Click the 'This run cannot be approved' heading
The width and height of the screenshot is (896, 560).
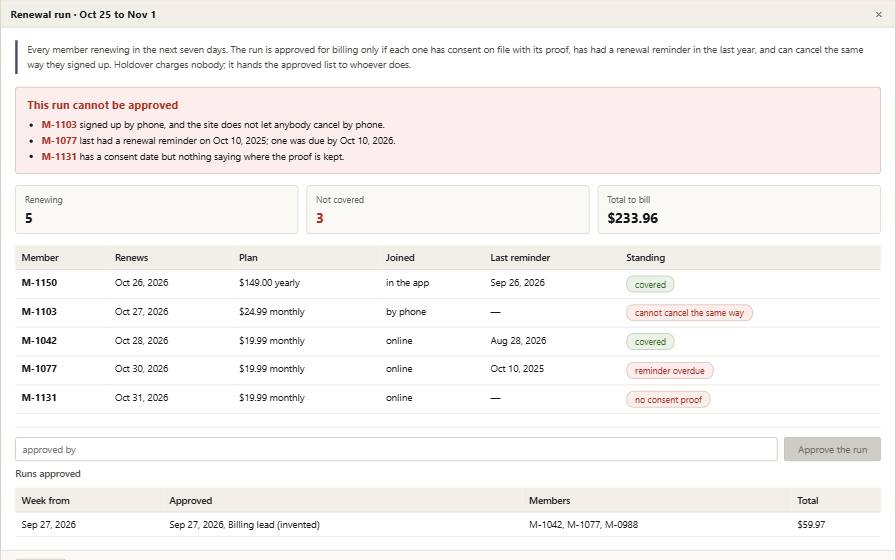pyautogui.click(x=103, y=105)
